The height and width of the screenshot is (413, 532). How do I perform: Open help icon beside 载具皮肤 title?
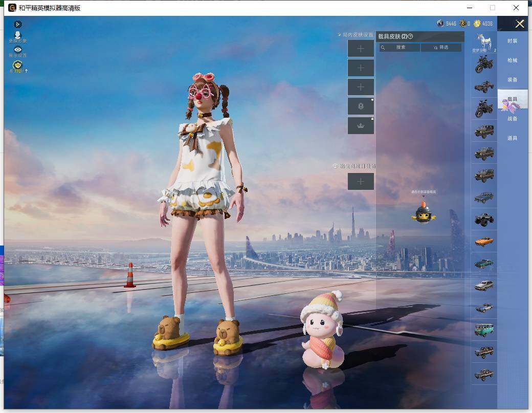(x=410, y=36)
